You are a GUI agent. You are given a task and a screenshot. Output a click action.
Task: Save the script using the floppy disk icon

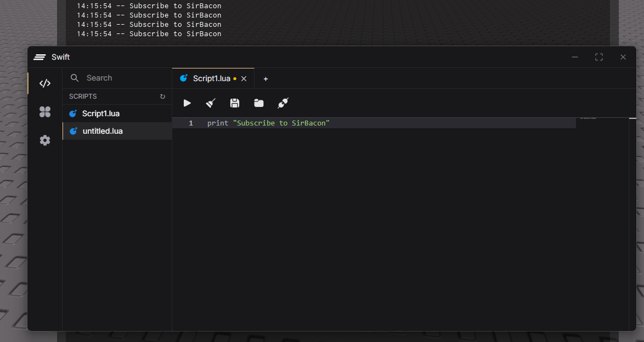coord(235,103)
